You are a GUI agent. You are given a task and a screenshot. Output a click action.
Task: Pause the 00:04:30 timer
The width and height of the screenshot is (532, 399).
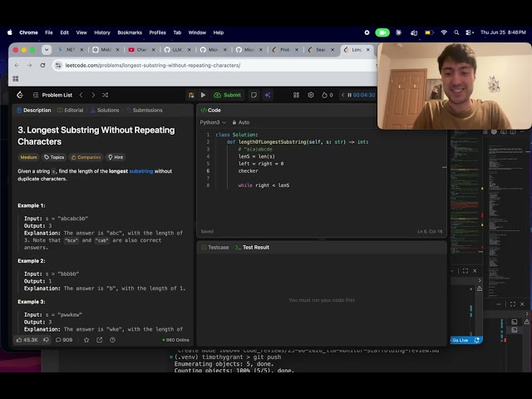point(349,95)
